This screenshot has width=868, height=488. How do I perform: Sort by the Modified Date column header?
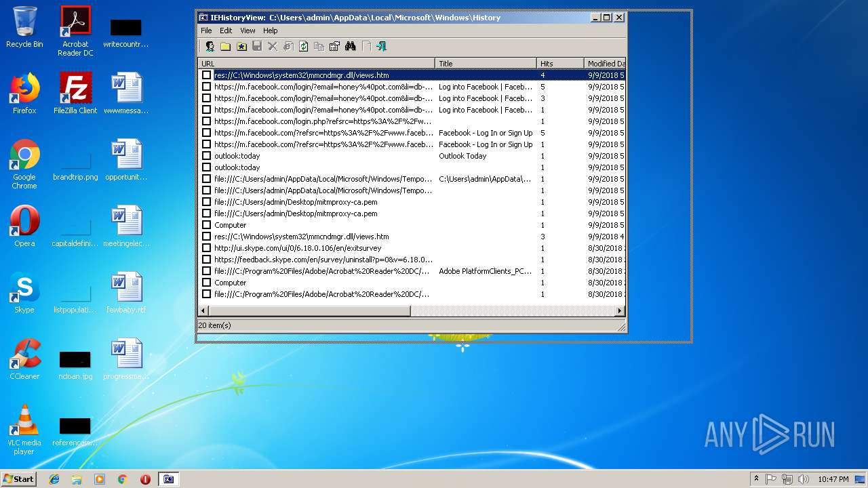[x=605, y=64]
